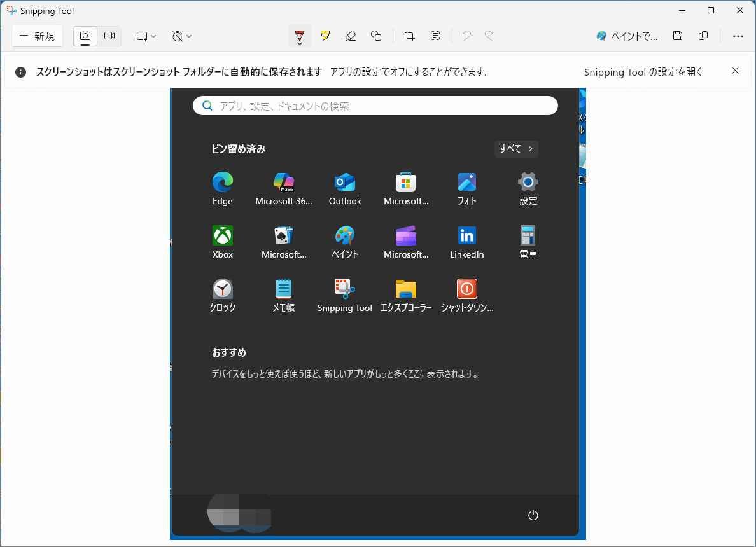Image resolution: width=756 pixels, height=547 pixels.
Task: Open the Outlook pinned app
Action: point(345,189)
